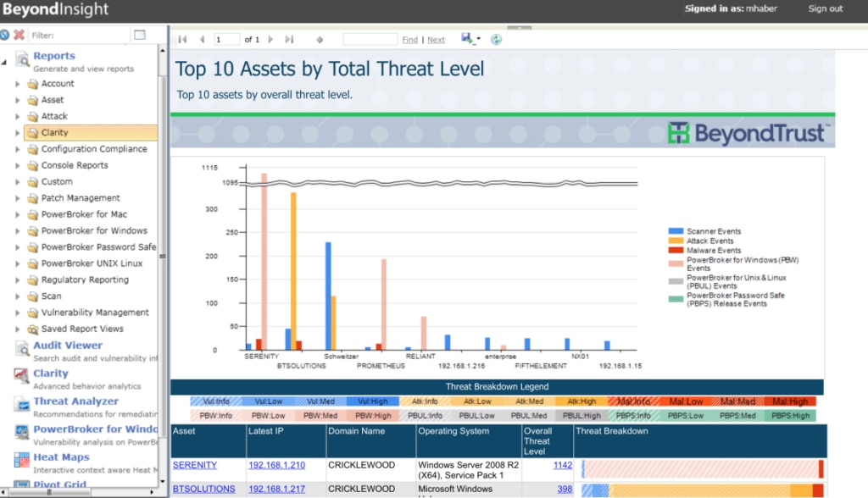This screenshot has width=868, height=498.
Task: Expand the Console Reports folder arrow
Action: [17, 165]
